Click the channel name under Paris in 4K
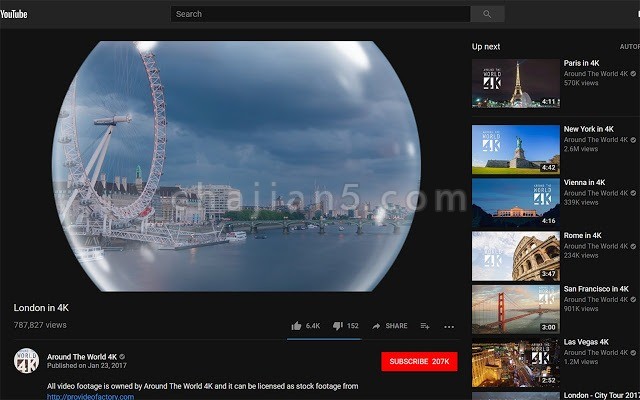This screenshot has width=640, height=400. pyautogui.click(x=596, y=74)
